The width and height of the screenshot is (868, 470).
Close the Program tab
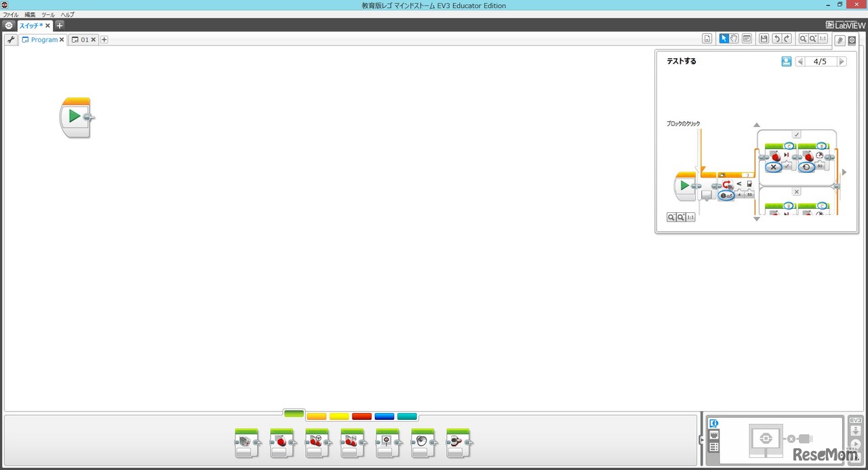pyautogui.click(x=62, y=40)
